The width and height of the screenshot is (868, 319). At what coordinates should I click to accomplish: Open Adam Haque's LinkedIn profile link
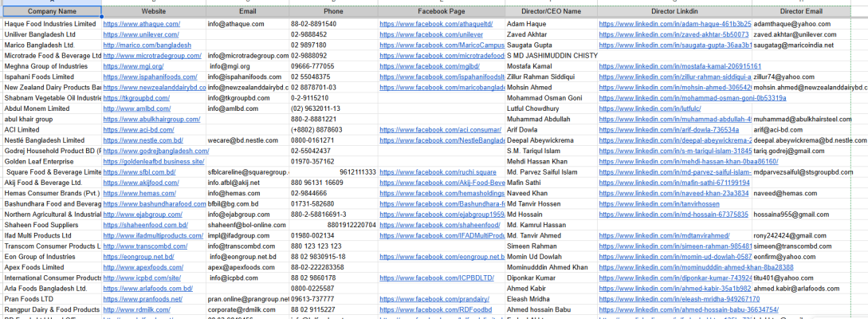[675, 24]
